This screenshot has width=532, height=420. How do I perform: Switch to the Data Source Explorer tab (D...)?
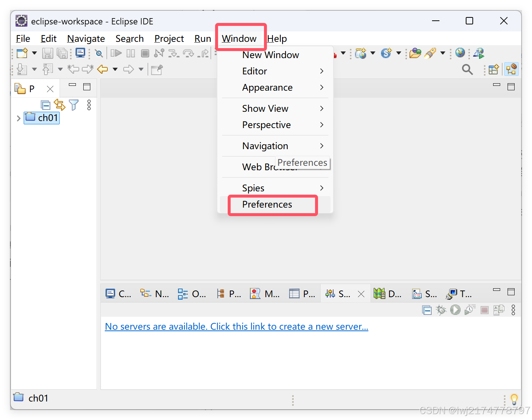[x=388, y=294]
